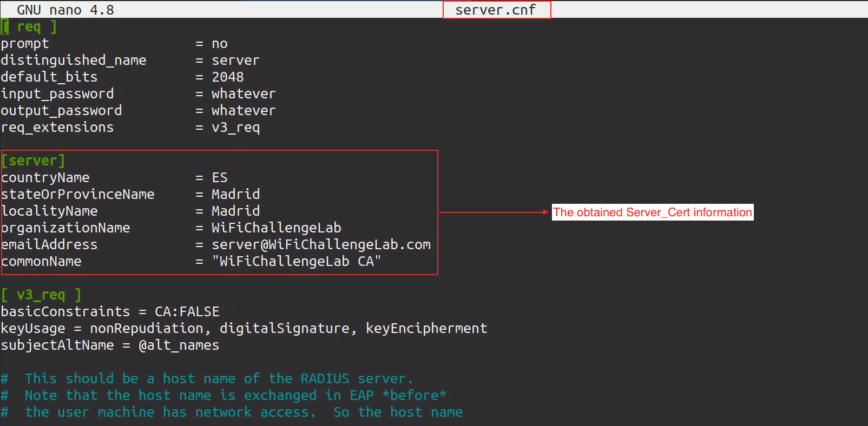The width and height of the screenshot is (868, 426).
Task: Click the commonName value "WiFiChallengeLab CA"
Action: 296,261
